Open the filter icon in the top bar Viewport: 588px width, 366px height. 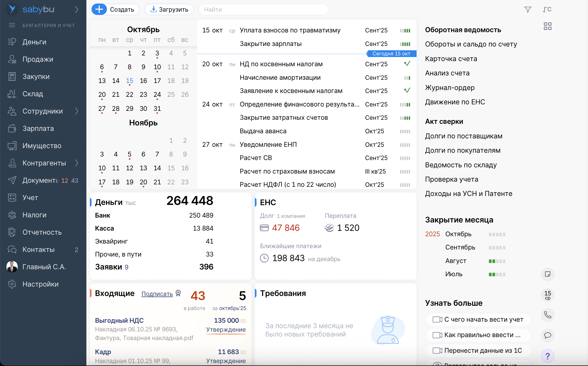tap(528, 9)
